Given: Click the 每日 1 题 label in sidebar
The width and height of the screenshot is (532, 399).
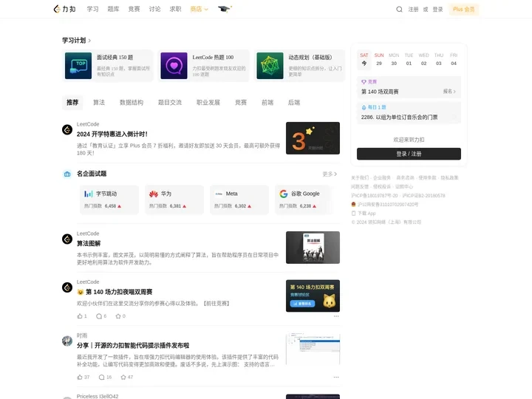Looking at the screenshot, I should [x=374, y=107].
